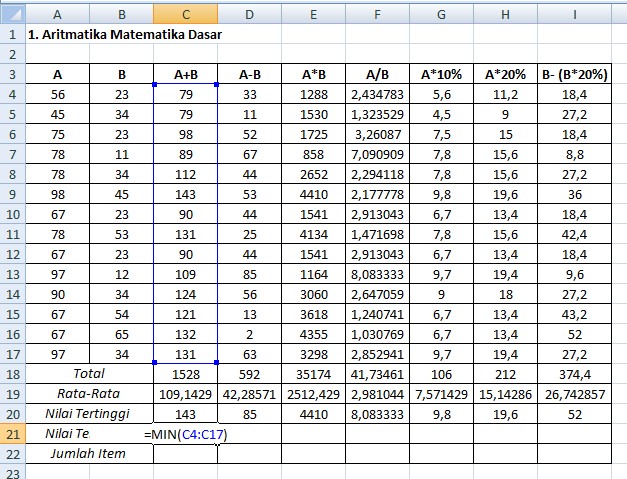The width and height of the screenshot is (627, 479).
Task: Click the 'Nilai Tertinggi' label cell
Action: 90,414
